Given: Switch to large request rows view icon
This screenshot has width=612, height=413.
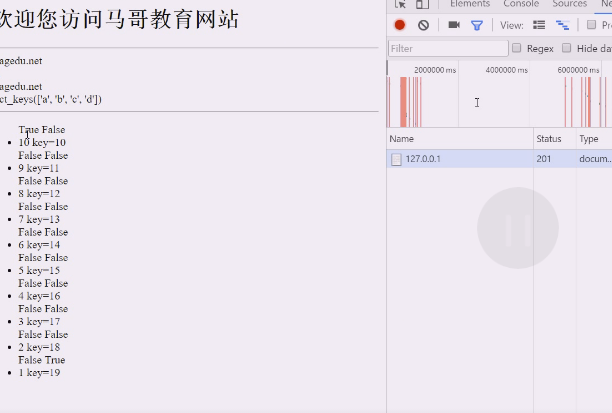Looking at the screenshot, I should click(x=539, y=25).
